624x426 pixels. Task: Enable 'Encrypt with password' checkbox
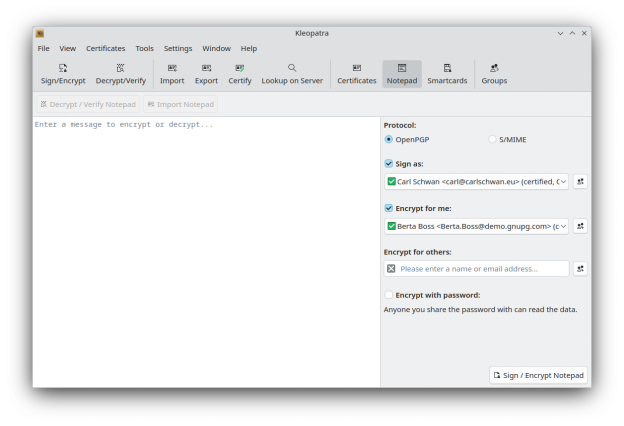point(389,295)
